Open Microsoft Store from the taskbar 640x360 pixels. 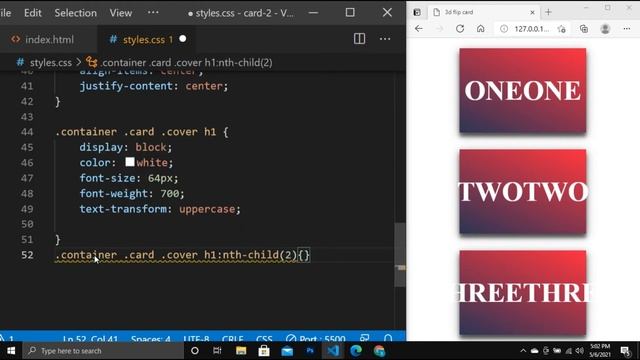264,351
